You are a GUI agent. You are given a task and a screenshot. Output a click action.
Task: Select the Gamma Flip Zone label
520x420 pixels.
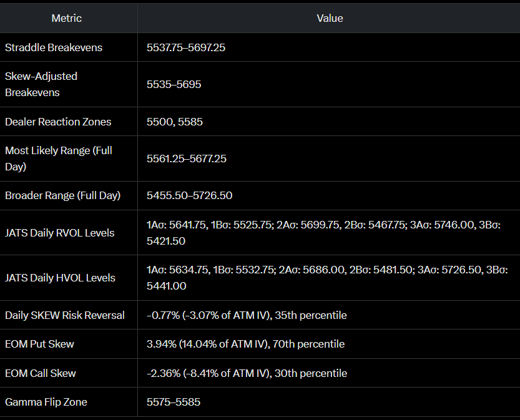[x=46, y=402]
